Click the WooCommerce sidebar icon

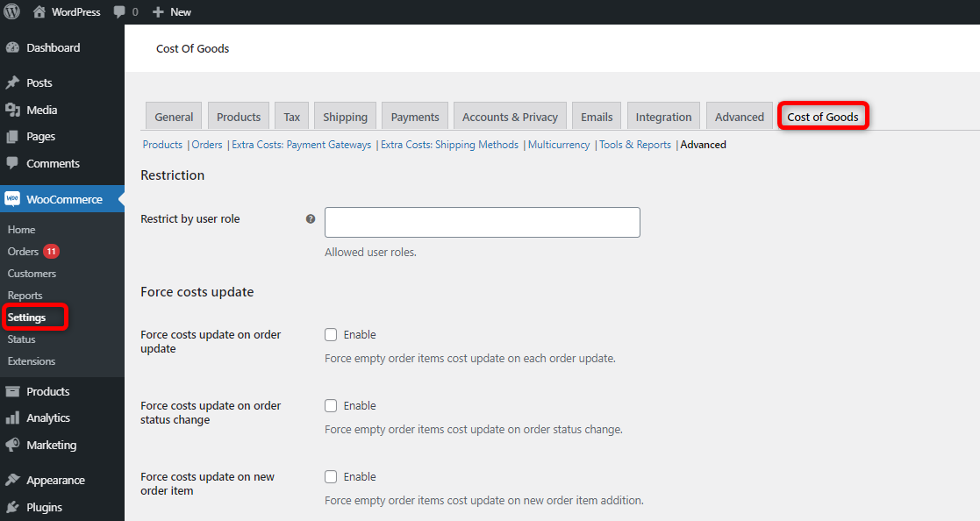click(x=14, y=199)
